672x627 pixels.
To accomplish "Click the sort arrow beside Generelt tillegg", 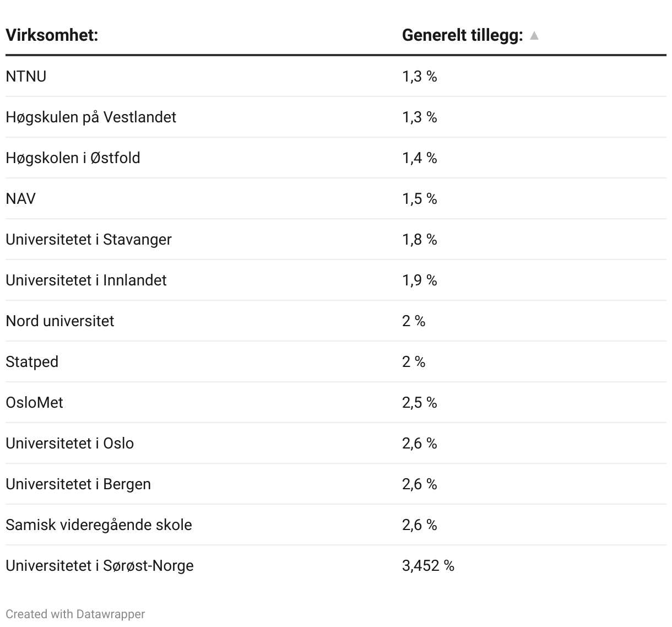I will click(534, 36).
